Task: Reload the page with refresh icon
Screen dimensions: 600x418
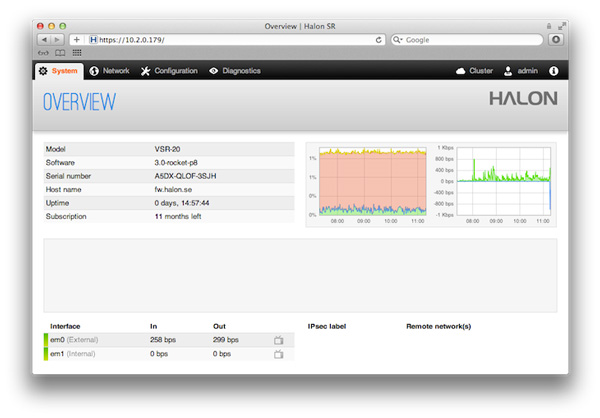Action: coord(379,39)
